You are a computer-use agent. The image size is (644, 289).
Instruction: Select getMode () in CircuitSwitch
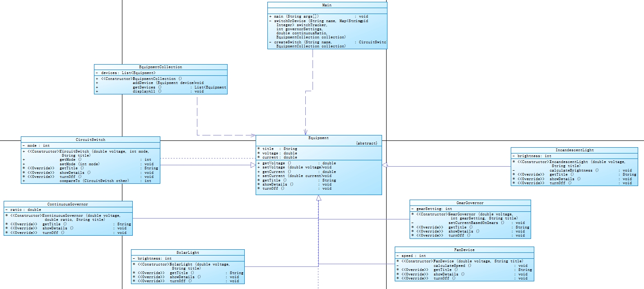87,159
